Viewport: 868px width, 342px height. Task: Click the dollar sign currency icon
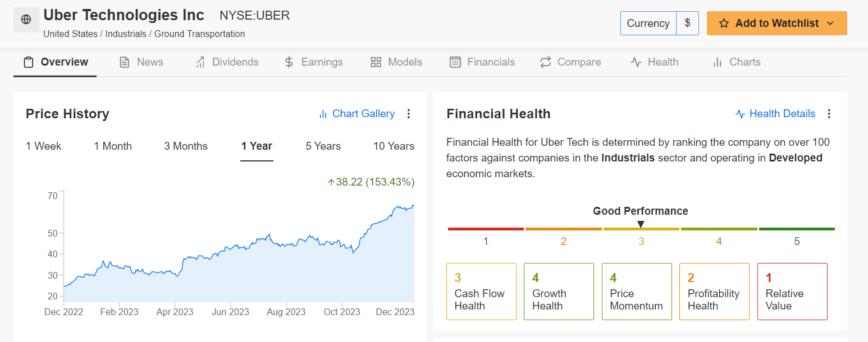coord(687,24)
